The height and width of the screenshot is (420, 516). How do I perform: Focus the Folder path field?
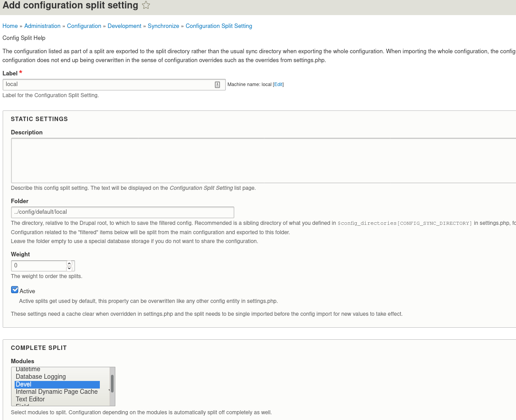122,212
